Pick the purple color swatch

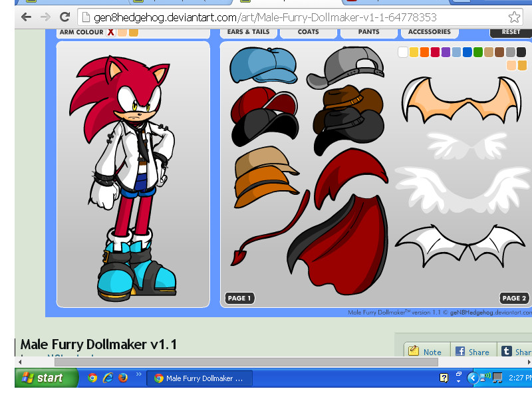[x=446, y=52]
